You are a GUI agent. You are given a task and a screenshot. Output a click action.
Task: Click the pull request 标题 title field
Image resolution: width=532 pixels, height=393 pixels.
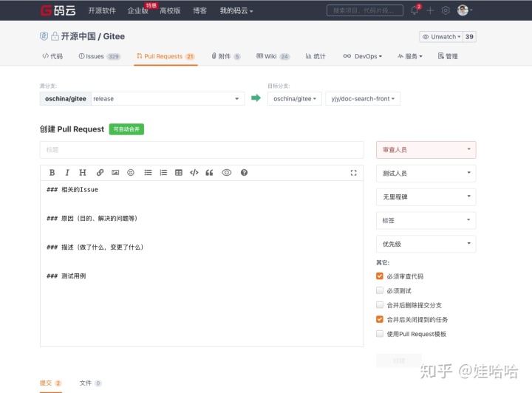point(202,150)
